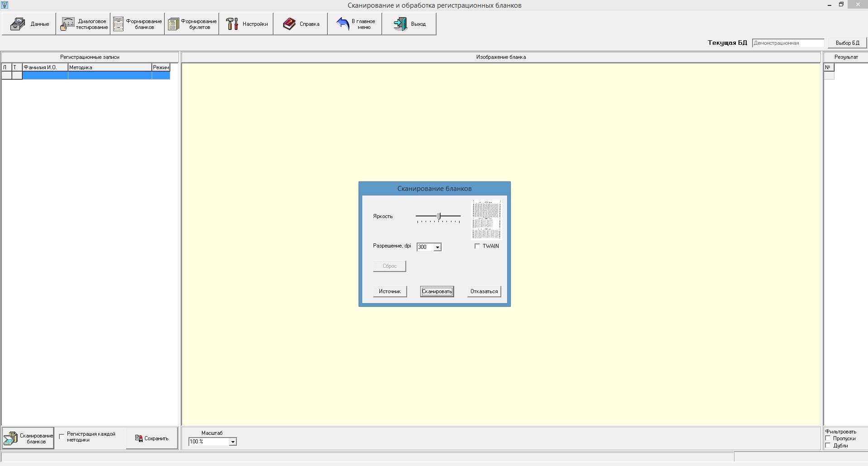Screen dimensions: 868x466
Task: Enable the Пропуски filter checkbox
Action: point(828,438)
